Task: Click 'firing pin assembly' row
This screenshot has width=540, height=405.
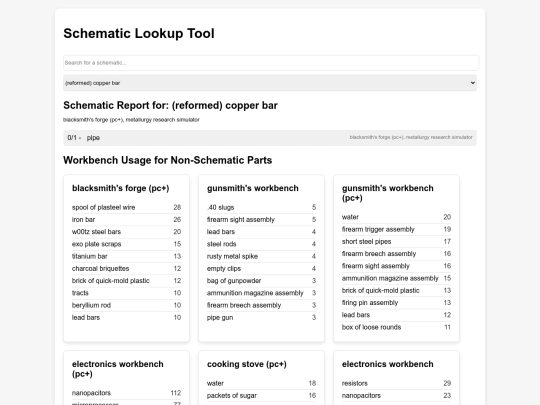Action: pos(396,303)
